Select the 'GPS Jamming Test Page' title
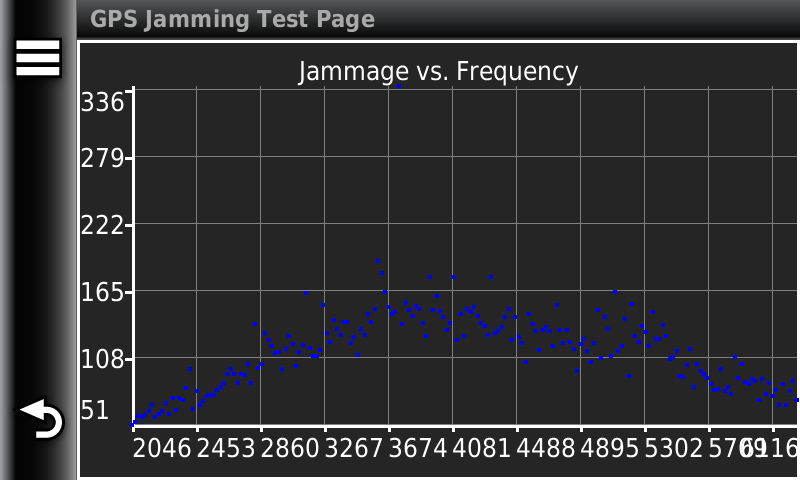The image size is (800, 480). [x=233, y=19]
